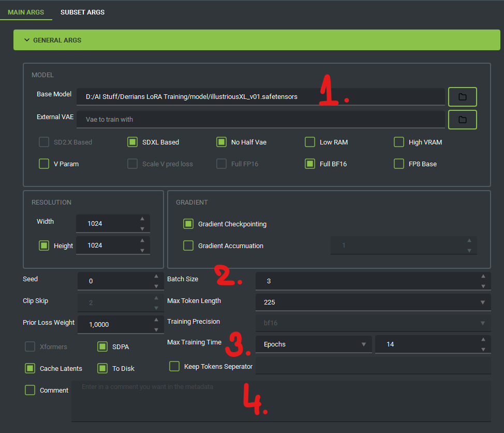Switch to the Subset Args tab
Screen dimensions: 504x433
(x=82, y=12)
